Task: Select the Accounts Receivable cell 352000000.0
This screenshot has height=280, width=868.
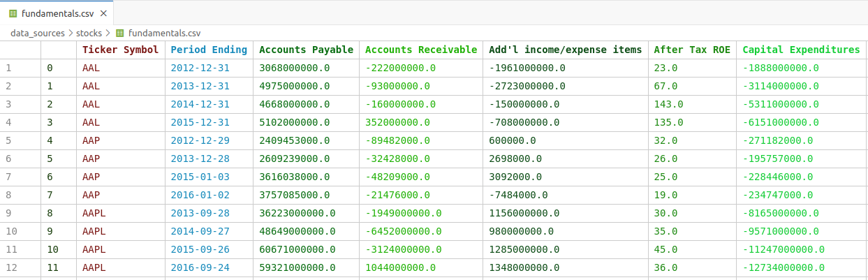Action: 397,122
